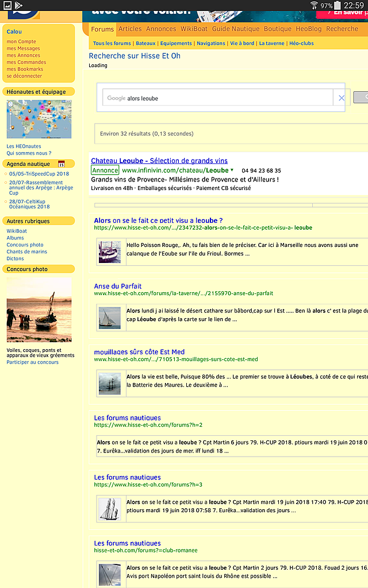Open the Guide Nautique tab
The width and height of the screenshot is (368, 588).
(x=236, y=29)
